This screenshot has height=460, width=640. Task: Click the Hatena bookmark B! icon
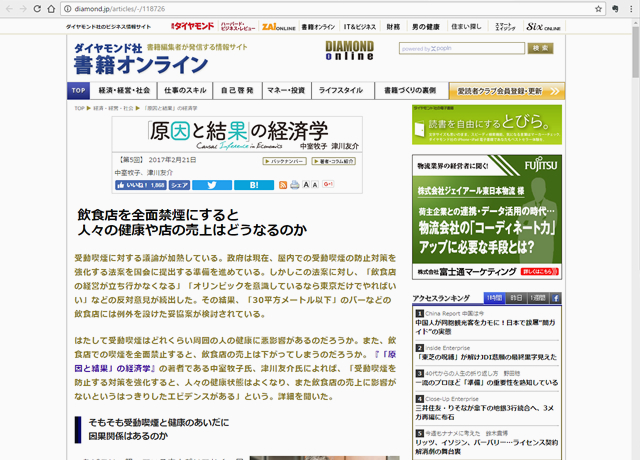253,185
